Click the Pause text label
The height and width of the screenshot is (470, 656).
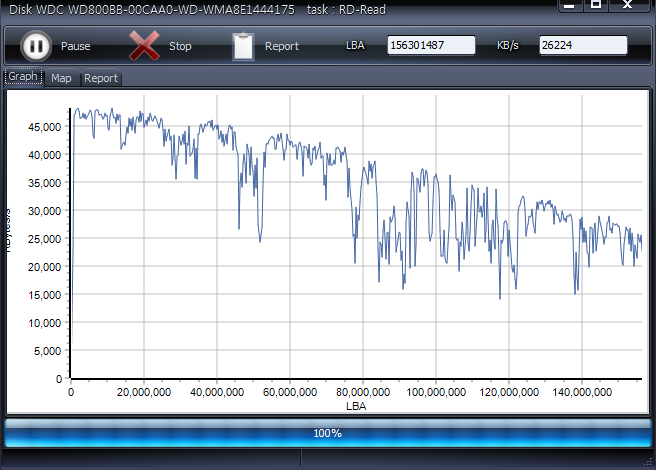[x=75, y=47]
